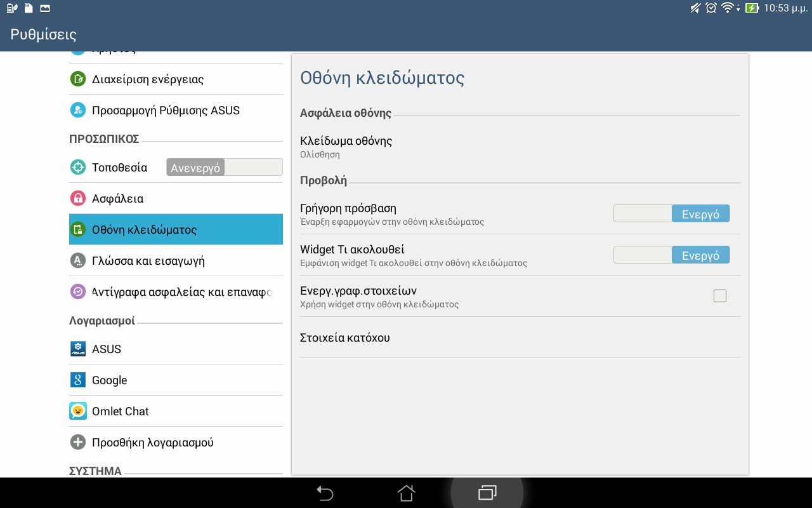Viewport: 812px width, 508px height.
Task: Check the Ενεργ.γραφ.στοιχείων checkbox
Action: [x=720, y=296]
